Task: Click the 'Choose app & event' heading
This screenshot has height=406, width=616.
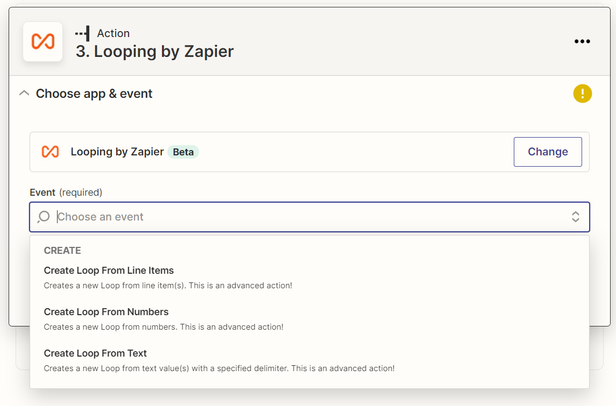Action: 94,93
